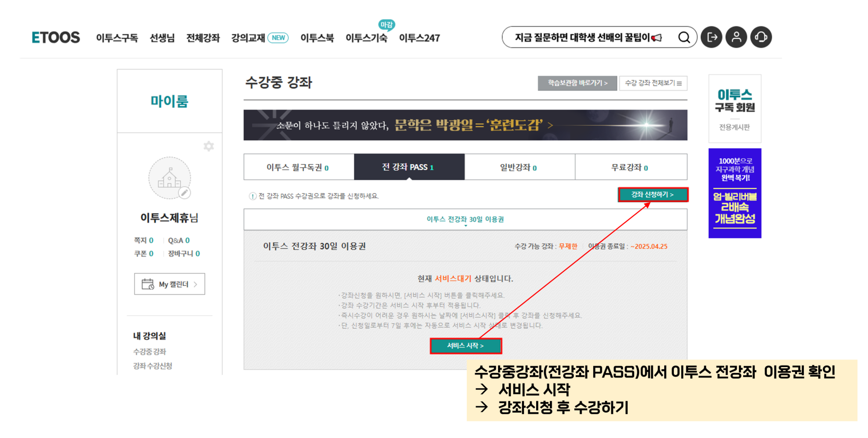Click the 박광일 훈련도감 banner
This screenshot has width=868, height=438.
pos(465,125)
